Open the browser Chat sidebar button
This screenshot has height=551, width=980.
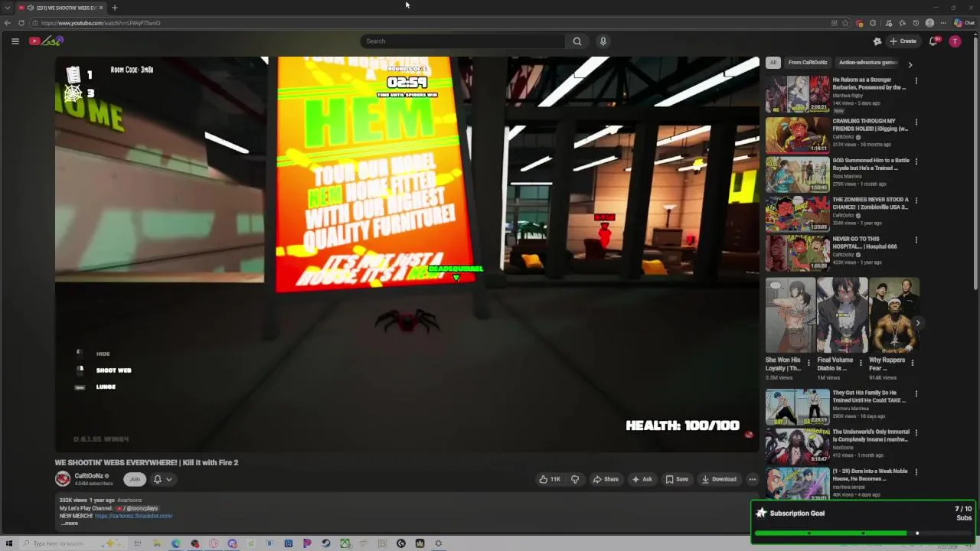tap(963, 23)
